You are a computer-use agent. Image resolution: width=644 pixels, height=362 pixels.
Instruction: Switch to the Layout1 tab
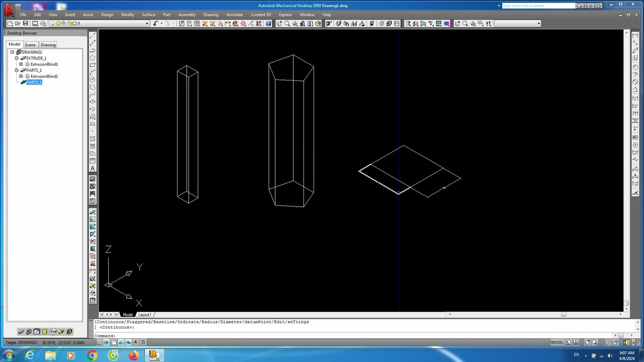tap(145, 315)
